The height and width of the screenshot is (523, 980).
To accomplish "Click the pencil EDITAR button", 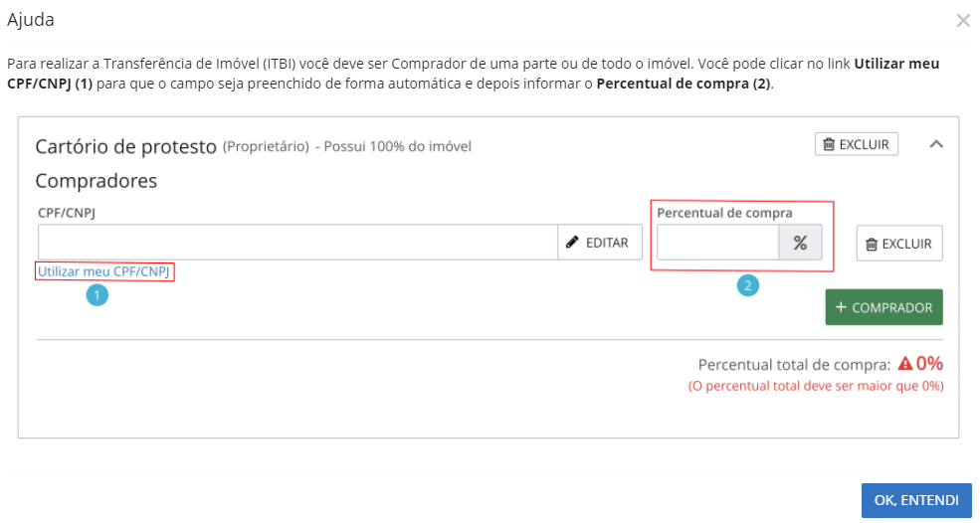I will pyautogui.click(x=600, y=243).
